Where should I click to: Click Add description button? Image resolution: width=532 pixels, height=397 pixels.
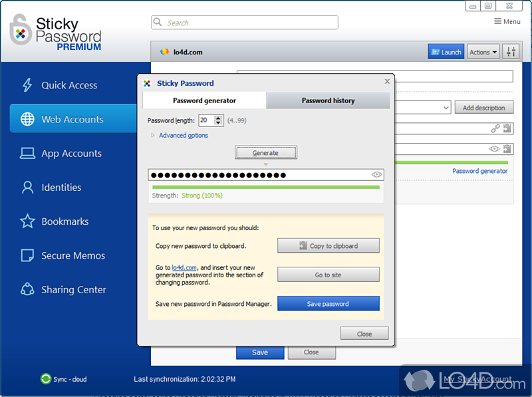(x=484, y=108)
